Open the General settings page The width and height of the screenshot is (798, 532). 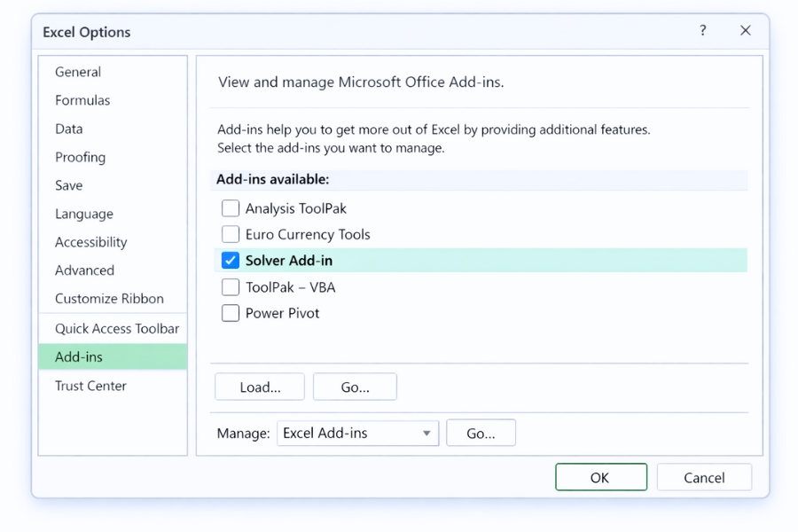tap(77, 72)
